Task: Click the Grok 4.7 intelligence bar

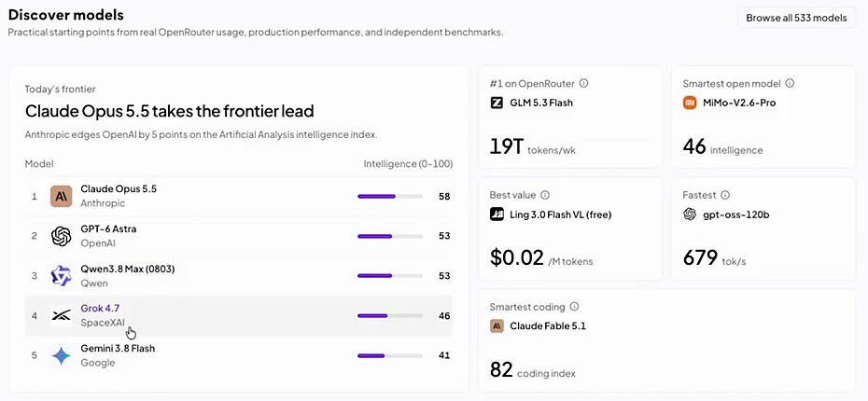Action: 390,316
